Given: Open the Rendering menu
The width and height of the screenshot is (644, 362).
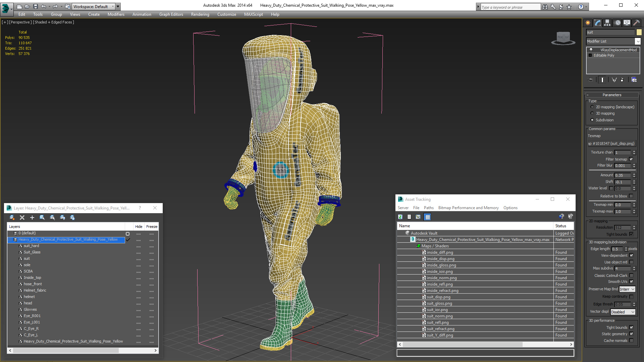Looking at the screenshot, I should pos(200,14).
